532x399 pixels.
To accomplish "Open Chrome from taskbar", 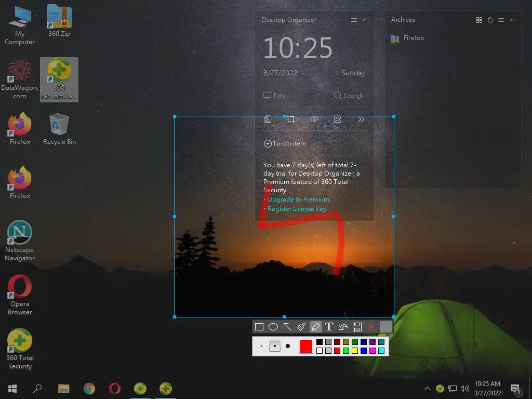I will (89, 389).
